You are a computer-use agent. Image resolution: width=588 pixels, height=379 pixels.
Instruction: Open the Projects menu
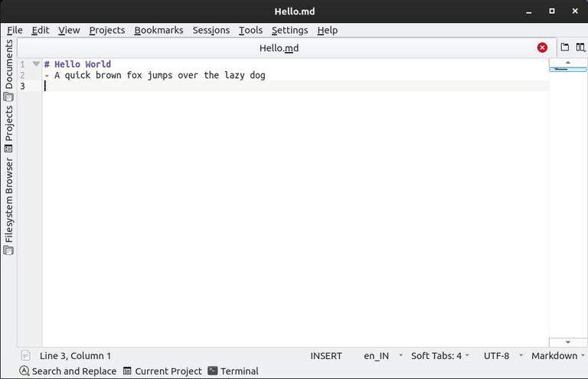[x=107, y=30]
